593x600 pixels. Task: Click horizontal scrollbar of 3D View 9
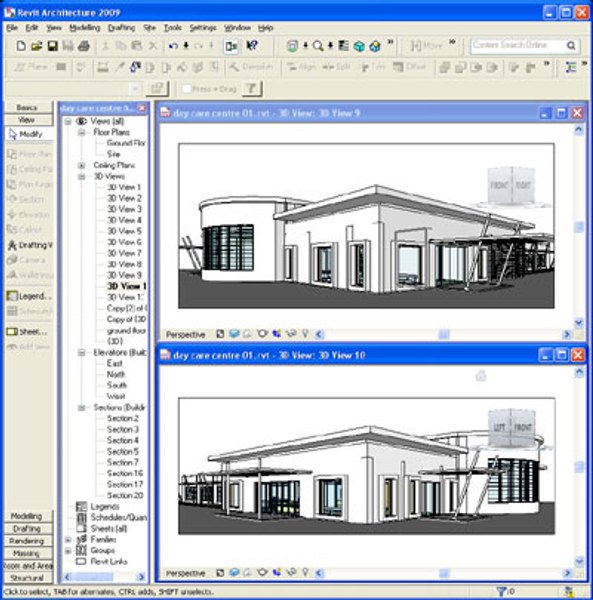pos(443,334)
